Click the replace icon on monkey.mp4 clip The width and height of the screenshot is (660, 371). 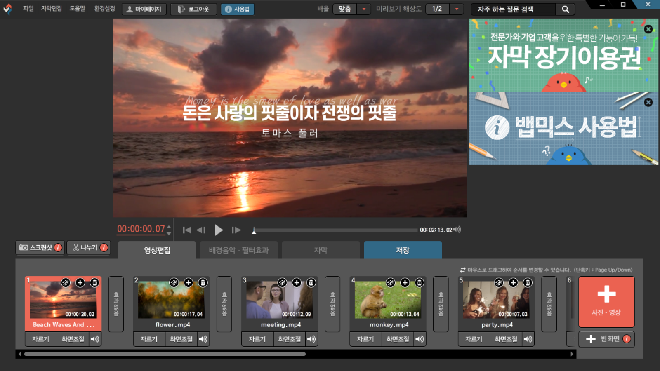tap(390, 283)
